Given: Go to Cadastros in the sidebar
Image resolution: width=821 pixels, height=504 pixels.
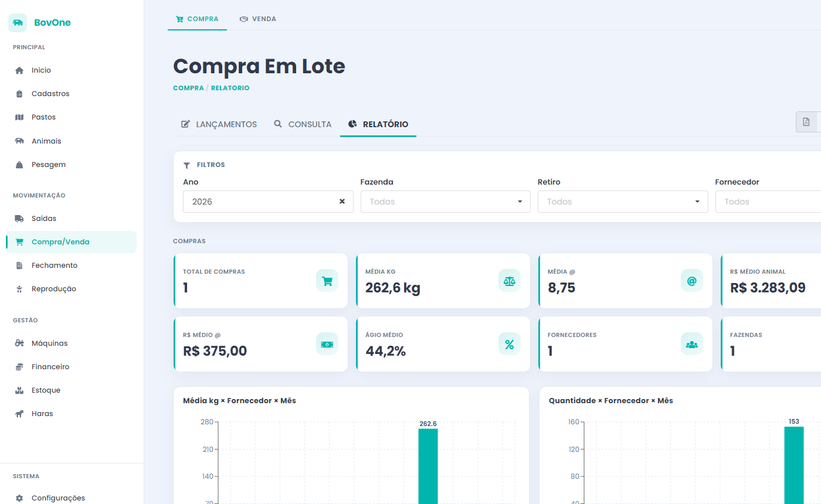Looking at the screenshot, I should [71, 94].
